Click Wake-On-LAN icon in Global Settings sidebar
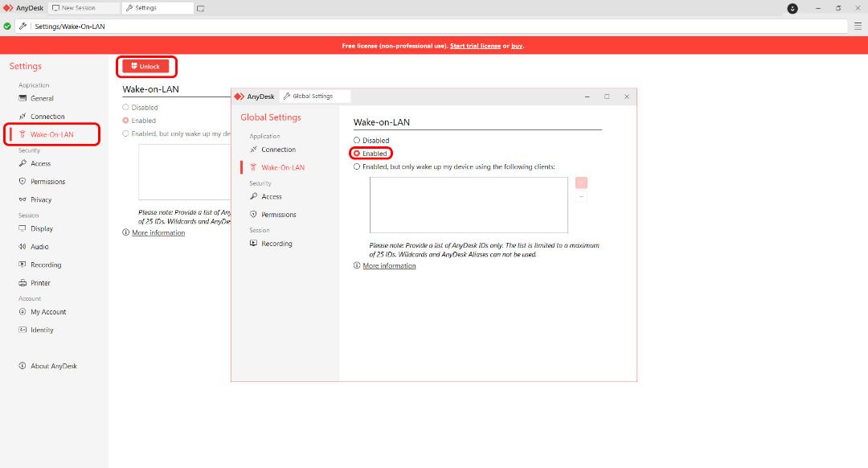Viewport: 868px width, 468px height. pos(253,167)
